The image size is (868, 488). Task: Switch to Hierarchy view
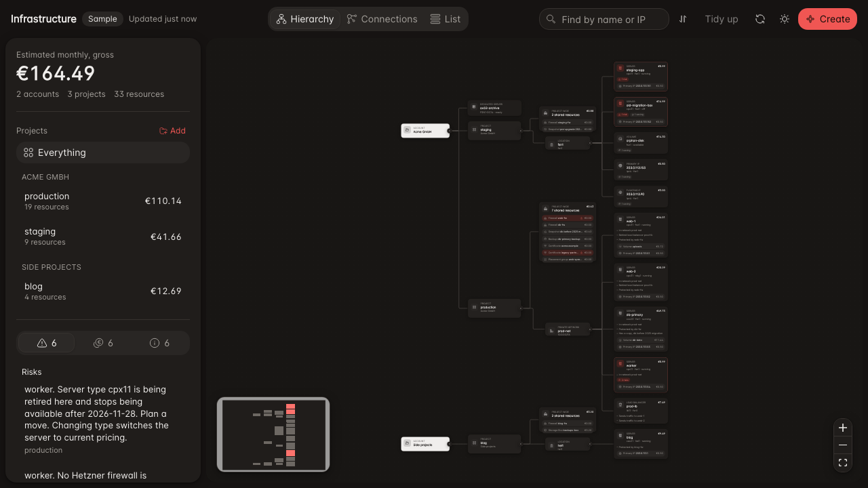pos(305,19)
